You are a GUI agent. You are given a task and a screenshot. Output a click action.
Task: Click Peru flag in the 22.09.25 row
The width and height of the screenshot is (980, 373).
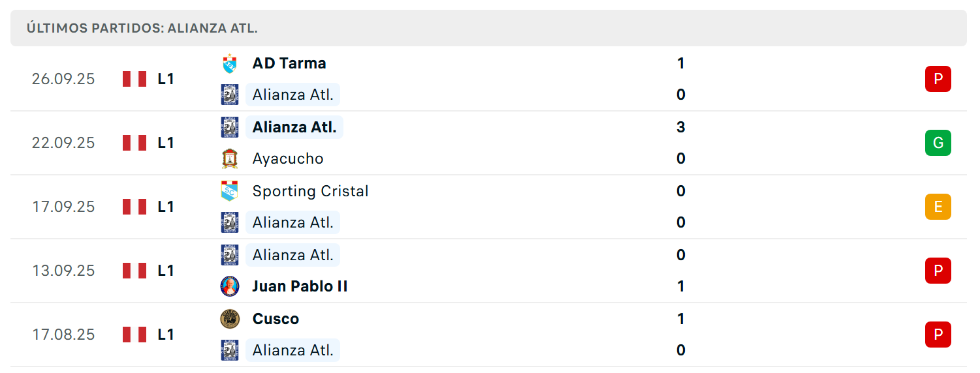click(x=134, y=143)
